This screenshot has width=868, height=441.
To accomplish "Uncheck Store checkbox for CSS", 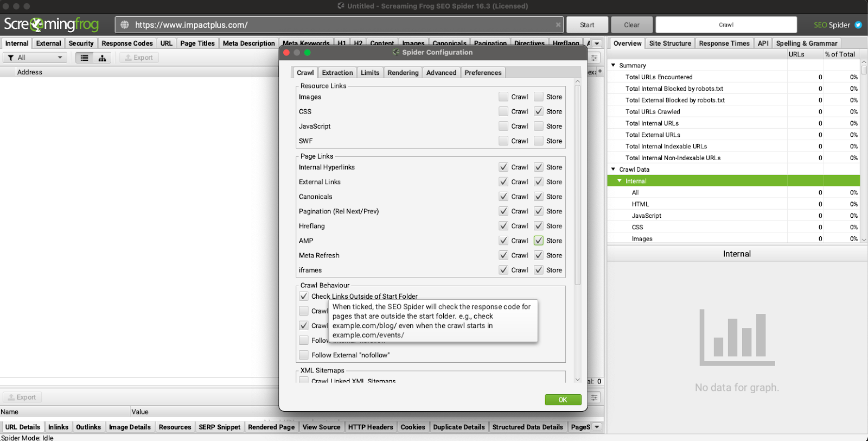I will (539, 111).
